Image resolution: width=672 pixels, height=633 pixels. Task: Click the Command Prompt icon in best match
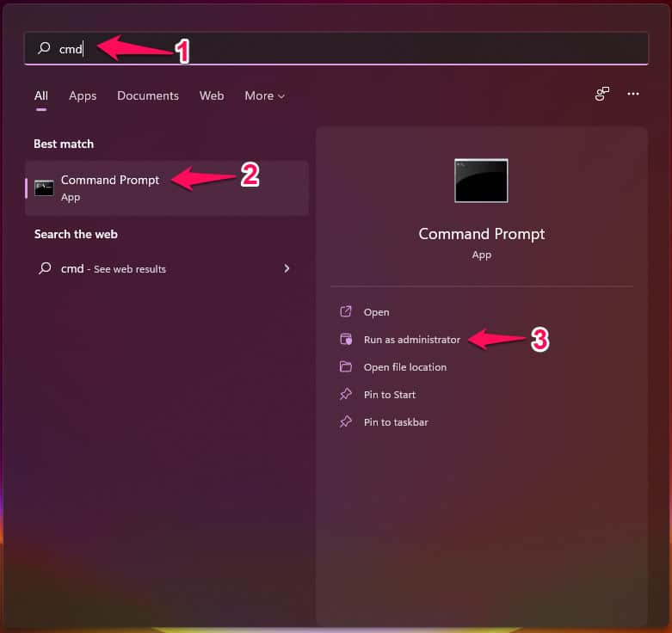tap(44, 187)
